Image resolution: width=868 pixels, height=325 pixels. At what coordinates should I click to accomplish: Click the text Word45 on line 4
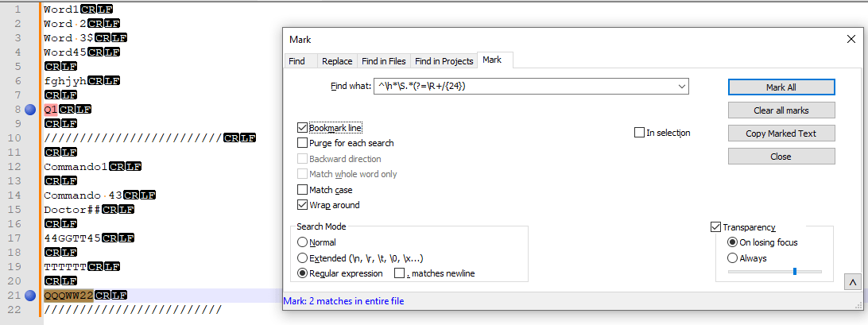click(x=65, y=52)
